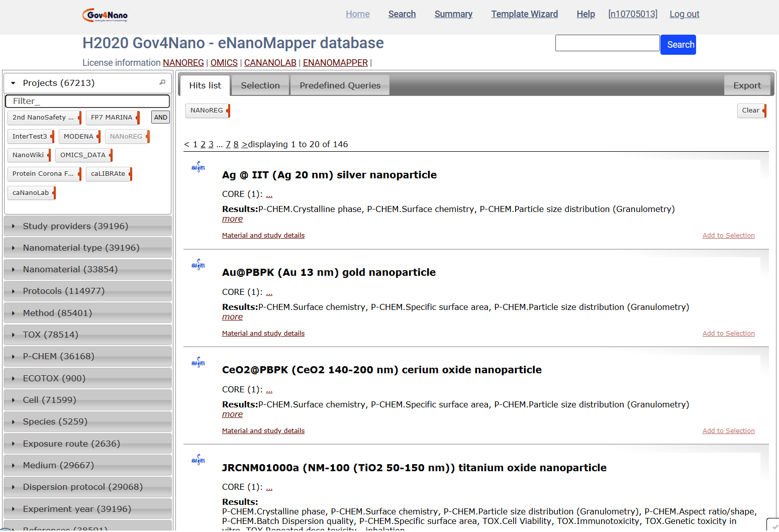The width and height of the screenshot is (779, 532).
Task: Click the next page arrow in pagination
Action: [244, 145]
